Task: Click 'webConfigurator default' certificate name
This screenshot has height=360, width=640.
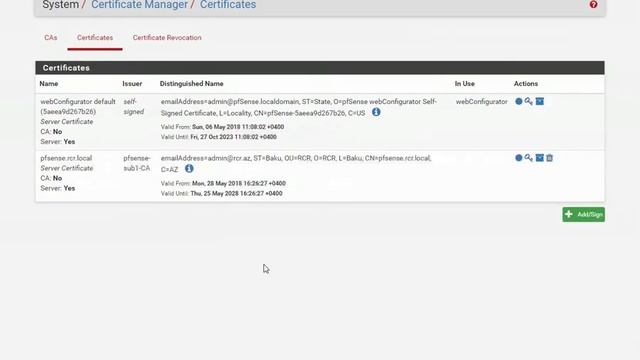Action: tap(78, 102)
